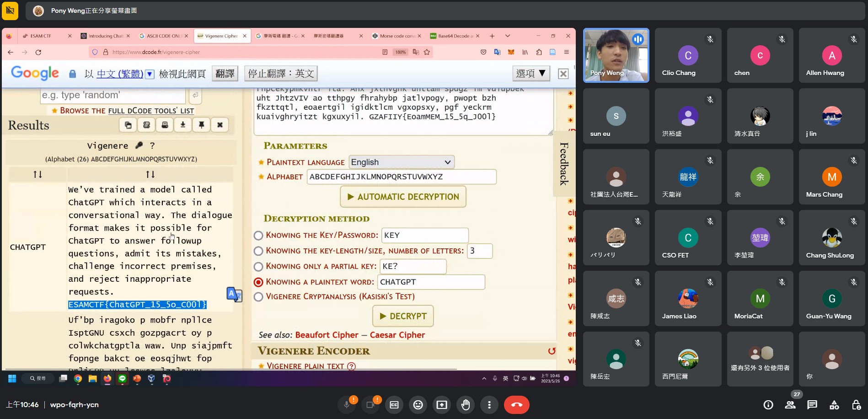Leave the call with red button
The image size is (868, 419).
point(517,405)
